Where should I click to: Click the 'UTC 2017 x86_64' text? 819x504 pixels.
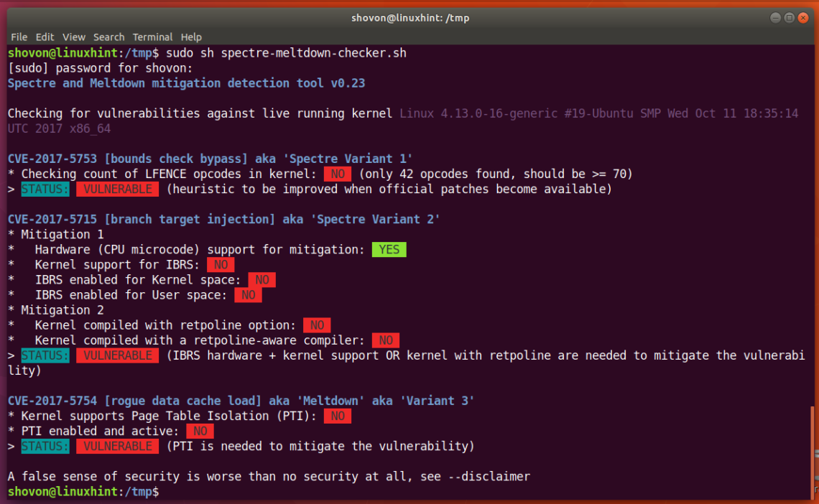pos(59,129)
